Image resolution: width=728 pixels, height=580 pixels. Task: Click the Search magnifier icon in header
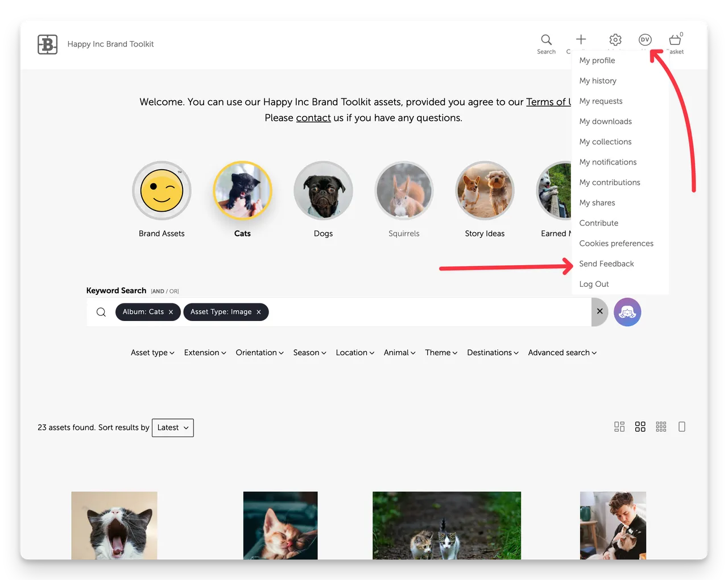[546, 40]
